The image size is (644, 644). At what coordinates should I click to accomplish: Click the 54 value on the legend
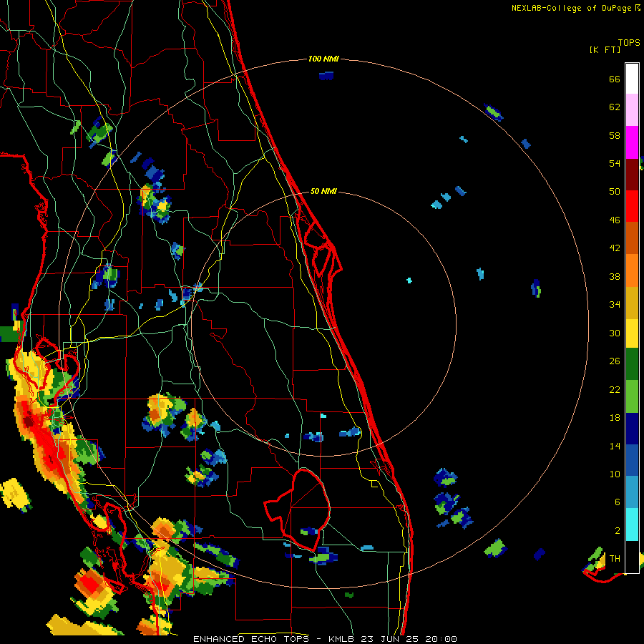click(615, 163)
